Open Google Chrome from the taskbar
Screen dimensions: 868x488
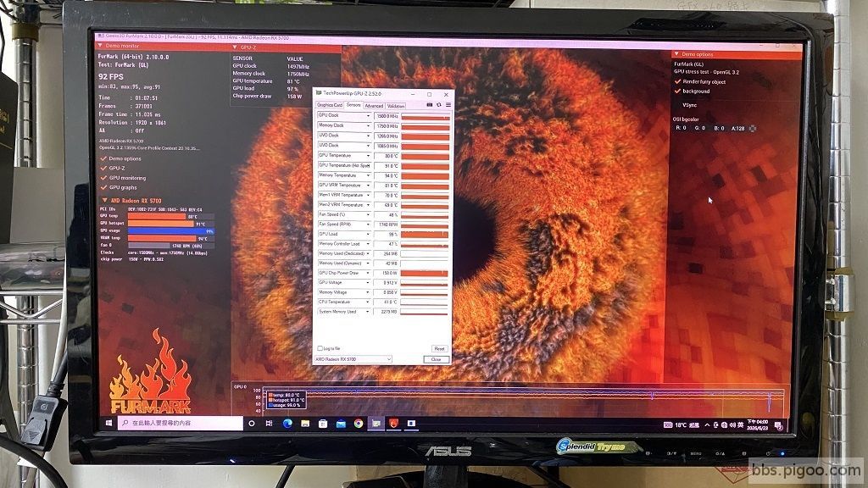click(x=359, y=424)
